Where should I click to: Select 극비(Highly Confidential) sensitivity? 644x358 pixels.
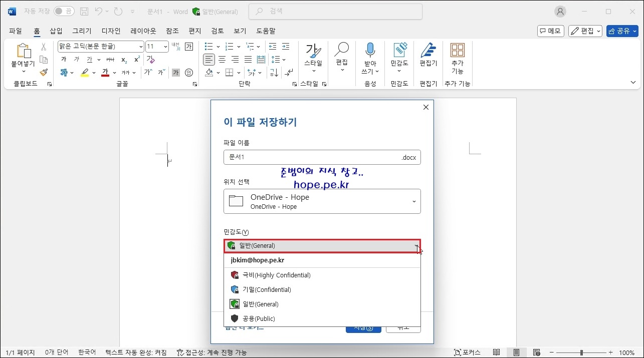click(322, 275)
